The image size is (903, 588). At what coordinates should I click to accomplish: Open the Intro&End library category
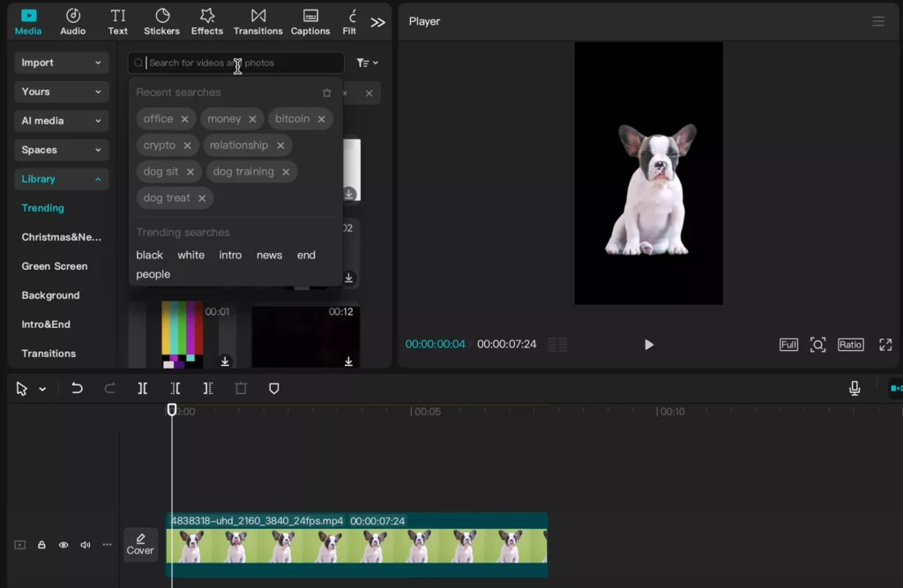46,324
